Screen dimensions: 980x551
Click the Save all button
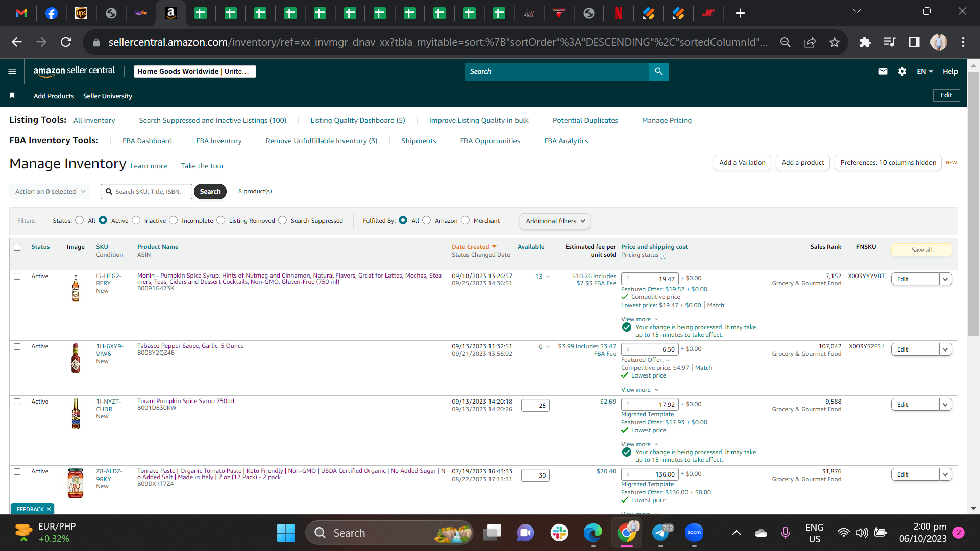tap(922, 250)
